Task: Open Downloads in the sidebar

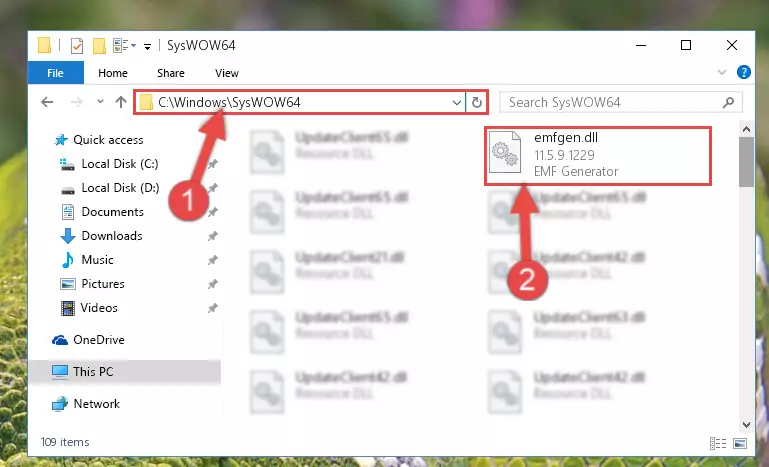Action: (x=112, y=236)
